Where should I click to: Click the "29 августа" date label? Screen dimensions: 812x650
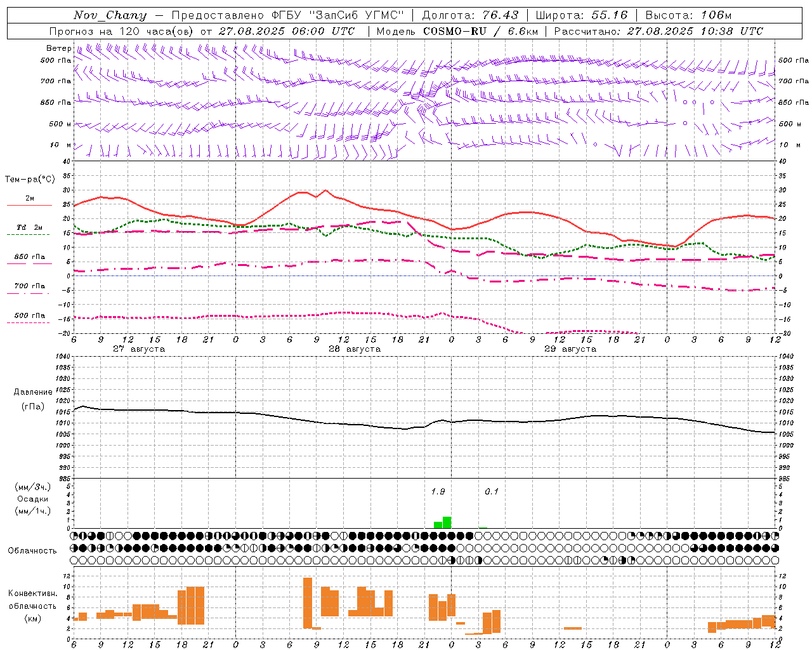tap(570, 349)
